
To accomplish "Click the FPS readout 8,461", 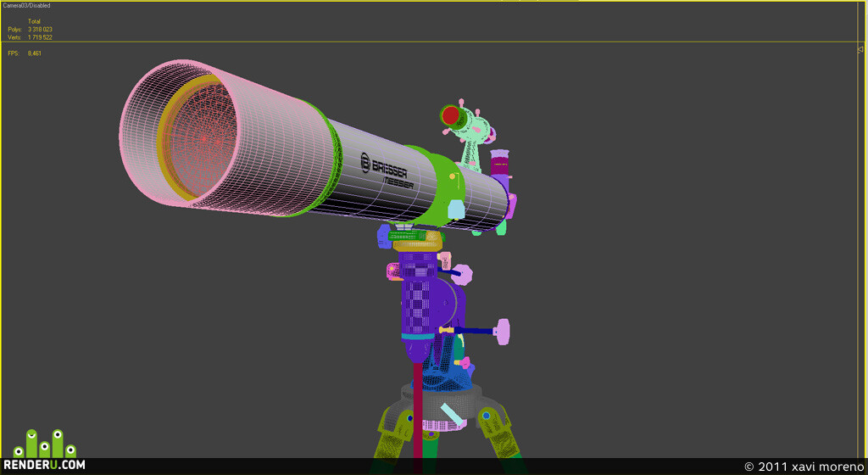I will tap(34, 53).
